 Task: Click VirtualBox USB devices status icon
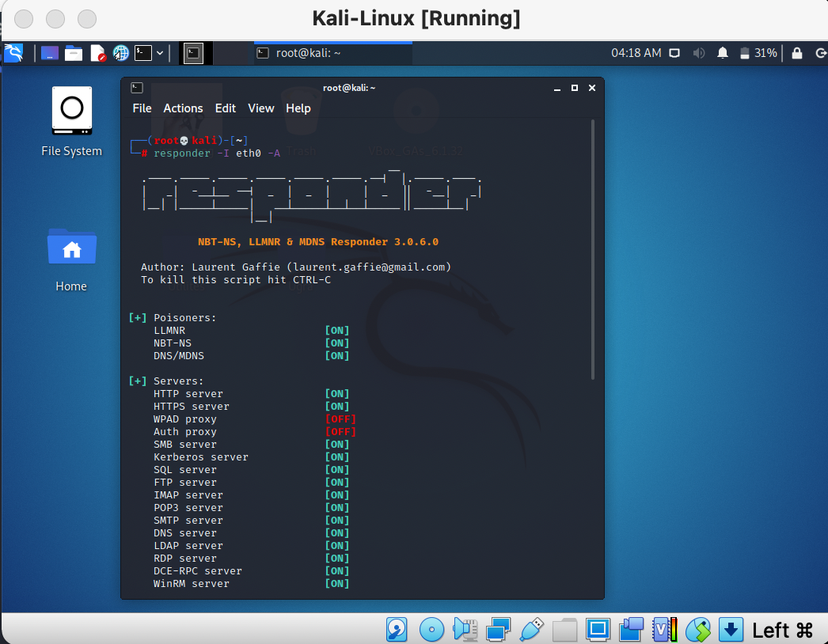click(531, 629)
